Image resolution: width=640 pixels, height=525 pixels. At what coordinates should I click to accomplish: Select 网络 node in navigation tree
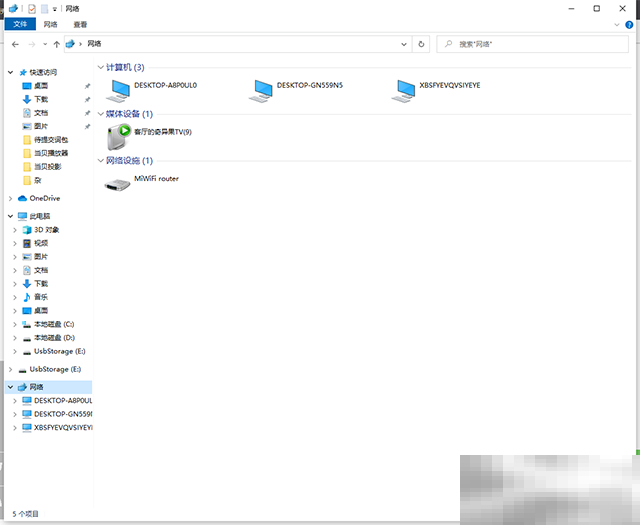click(x=36, y=387)
